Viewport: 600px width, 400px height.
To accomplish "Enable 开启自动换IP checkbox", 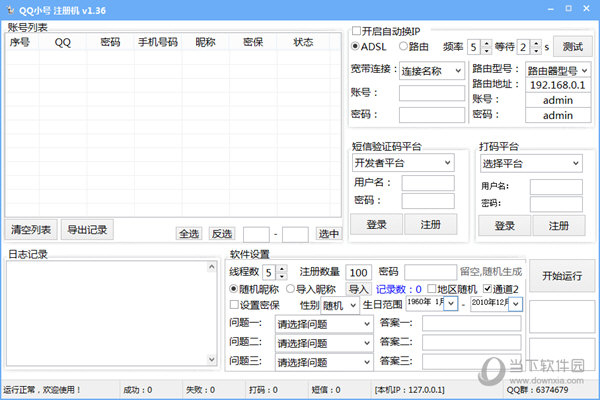I will pos(356,31).
